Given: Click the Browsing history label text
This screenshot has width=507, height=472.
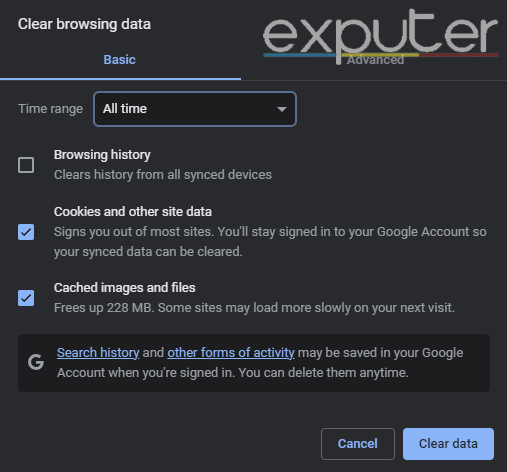Looking at the screenshot, I should (102, 155).
